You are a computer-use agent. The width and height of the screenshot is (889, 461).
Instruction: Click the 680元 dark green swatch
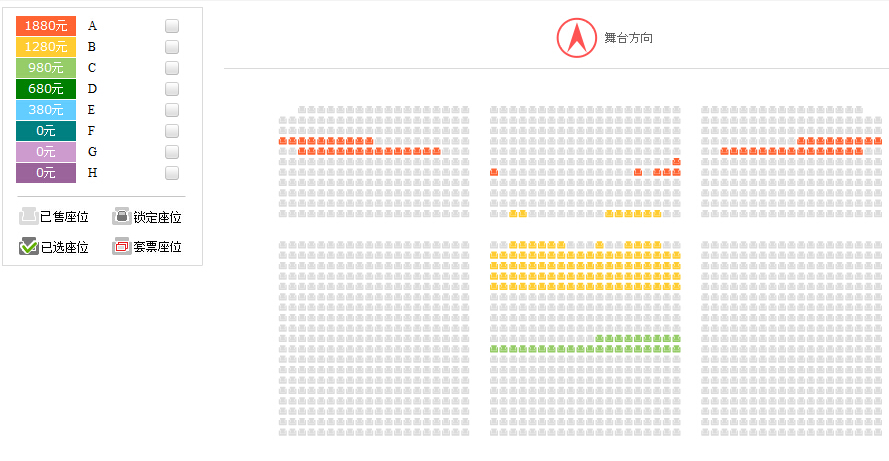coord(46,88)
